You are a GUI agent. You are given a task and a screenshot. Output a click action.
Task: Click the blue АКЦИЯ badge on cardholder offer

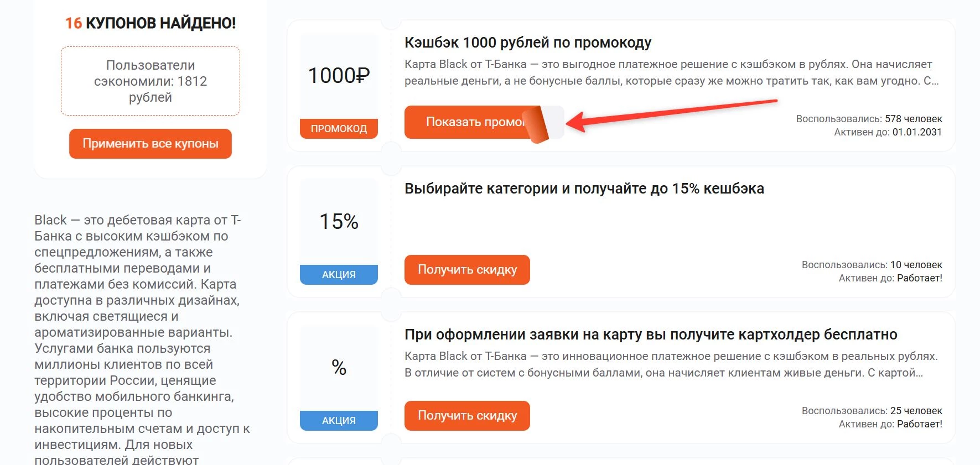[x=339, y=420]
